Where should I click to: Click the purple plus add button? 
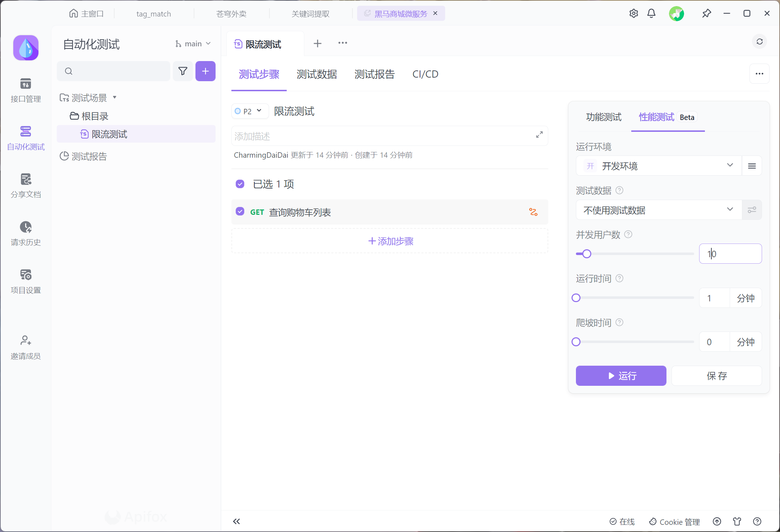coord(205,71)
